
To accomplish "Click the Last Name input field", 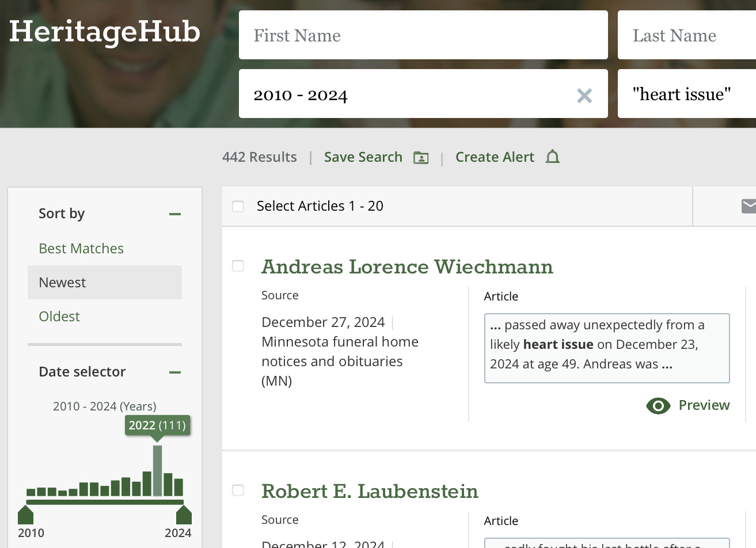I will point(687,35).
